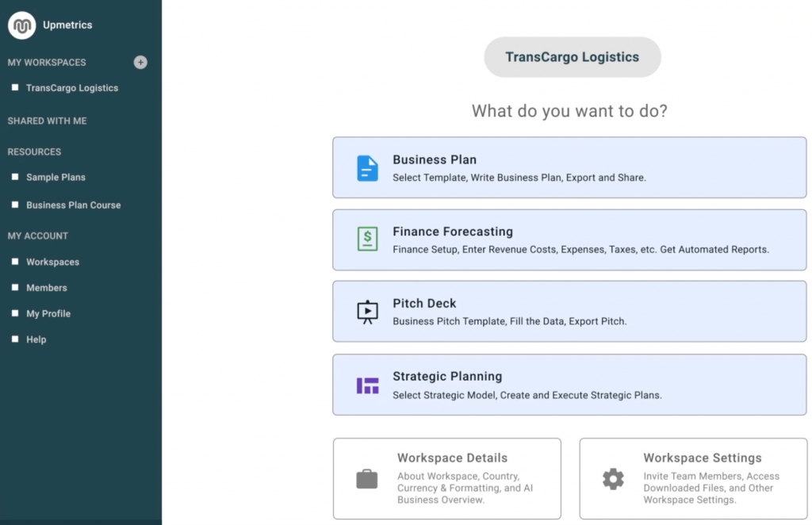Open TransCargo Logistics workspace in sidebar
The width and height of the screenshot is (812, 525).
[x=72, y=88]
